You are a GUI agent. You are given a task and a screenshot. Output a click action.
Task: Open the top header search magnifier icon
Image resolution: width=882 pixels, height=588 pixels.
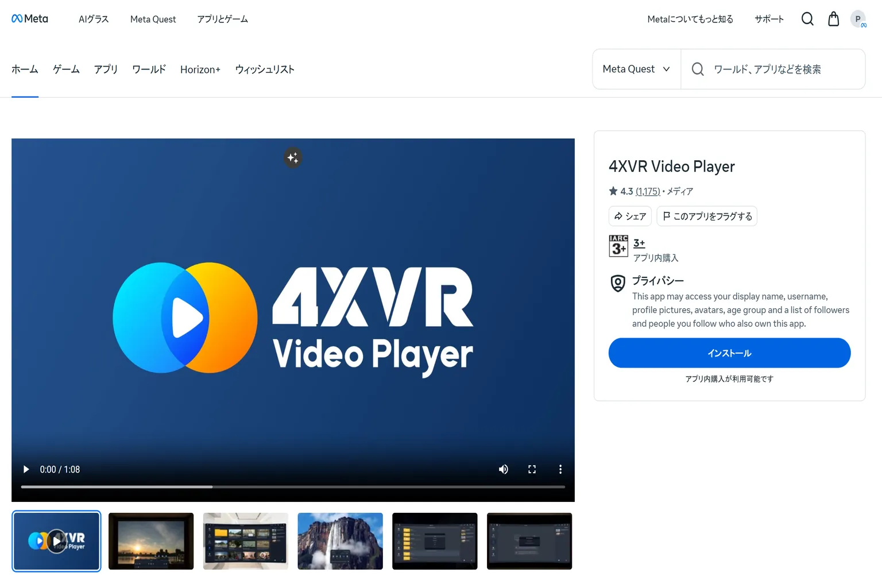tap(807, 19)
